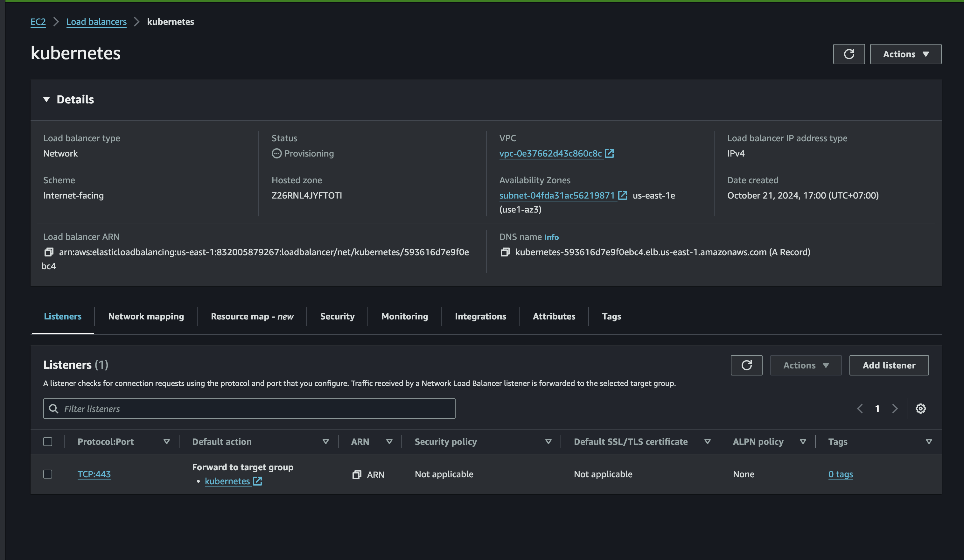Image resolution: width=964 pixels, height=560 pixels.
Task: Open the TCP:443 listener link
Action: 94,474
